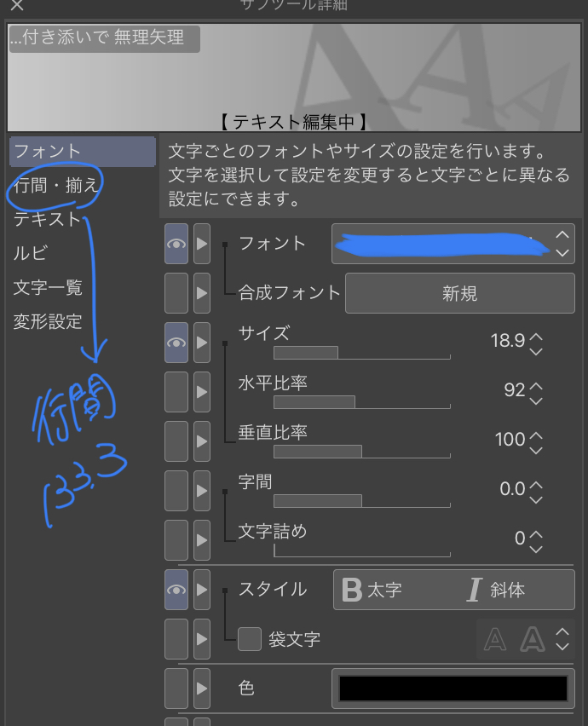This screenshot has width=588, height=726.
Task: Increase 字間 value with up arrow
Action: [x=536, y=485]
